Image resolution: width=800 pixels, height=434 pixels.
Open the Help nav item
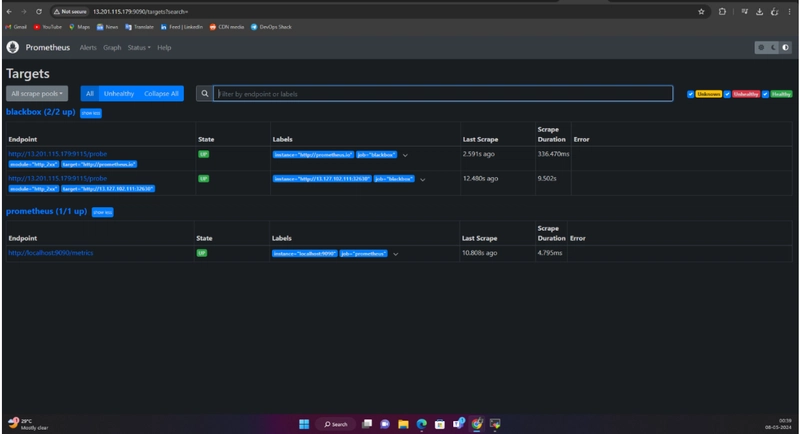[x=164, y=47]
